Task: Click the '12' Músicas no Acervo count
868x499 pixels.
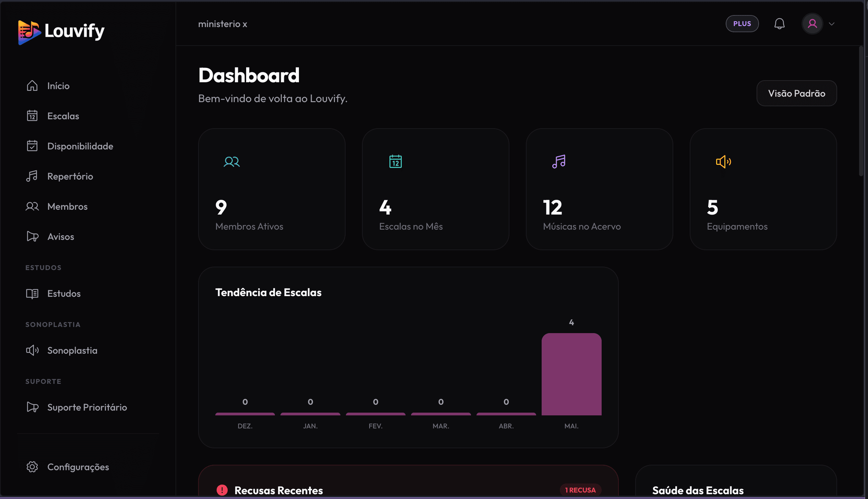Action: point(553,207)
